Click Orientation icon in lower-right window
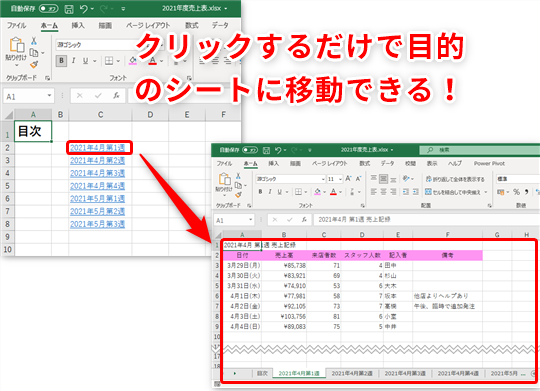 pyautogui.click(x=406, y=178)
